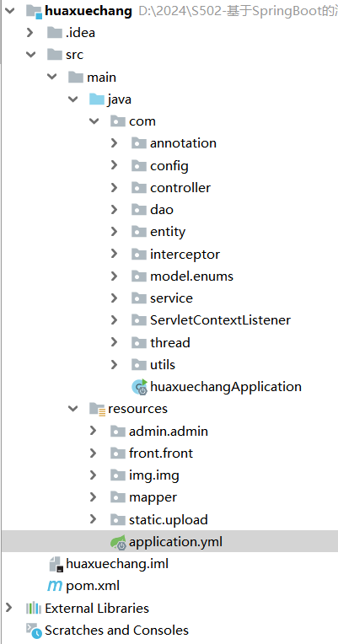Click the huaxuechang.iml module file icon
This screenshot has width=338, height=644.
(x=55, y=564)
